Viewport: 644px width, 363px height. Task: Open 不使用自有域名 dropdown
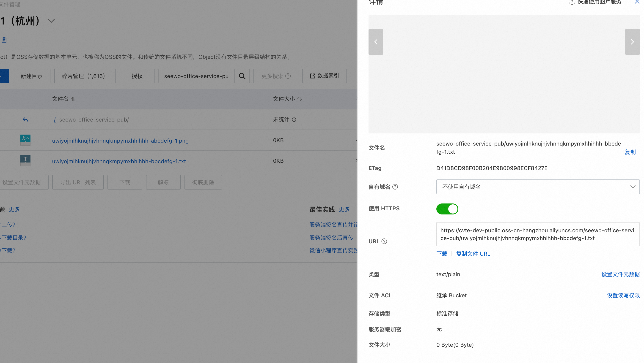(x=538, y=187)
